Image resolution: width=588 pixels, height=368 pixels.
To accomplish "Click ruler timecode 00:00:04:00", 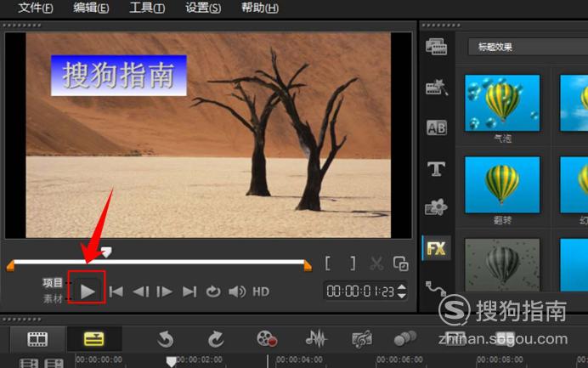I will tap(299, 360).
